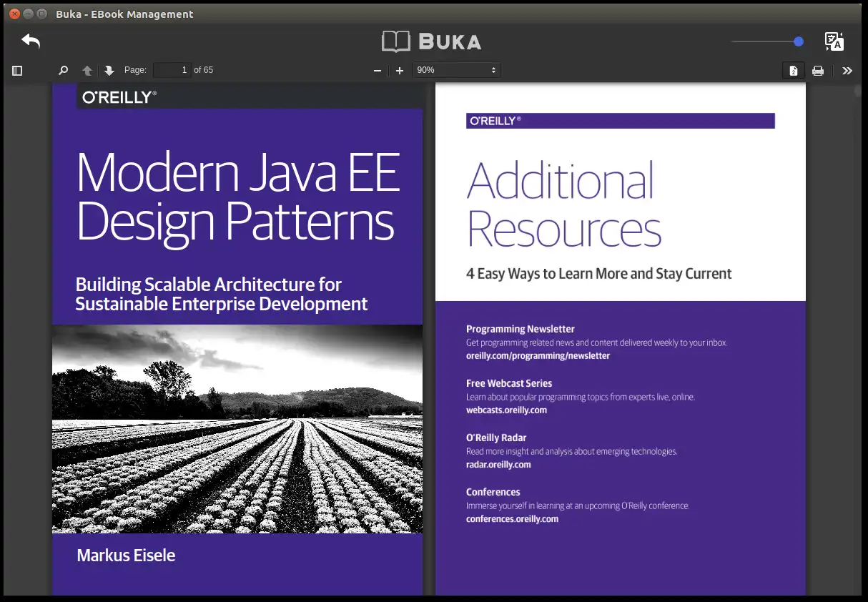Click the back arrow to return to library

click(x=31, y=41)
